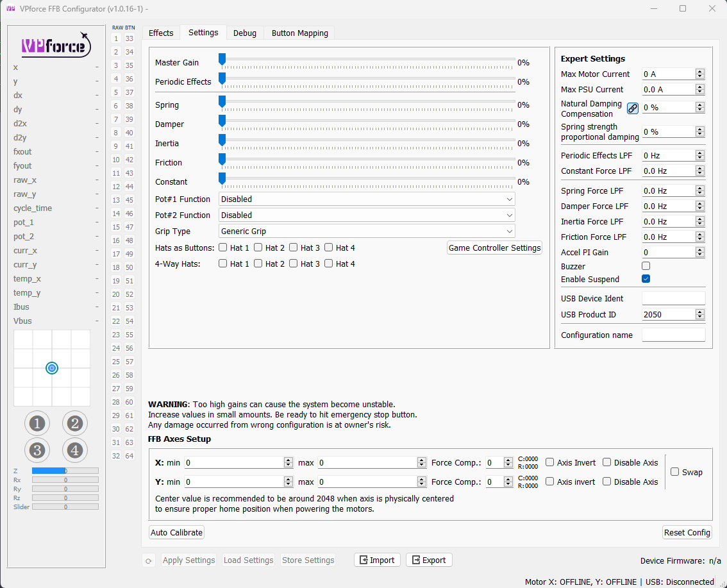Viewport: 727px width, 588px height.
Task: Click the Configuration name field
Action: tap(673, 335)
